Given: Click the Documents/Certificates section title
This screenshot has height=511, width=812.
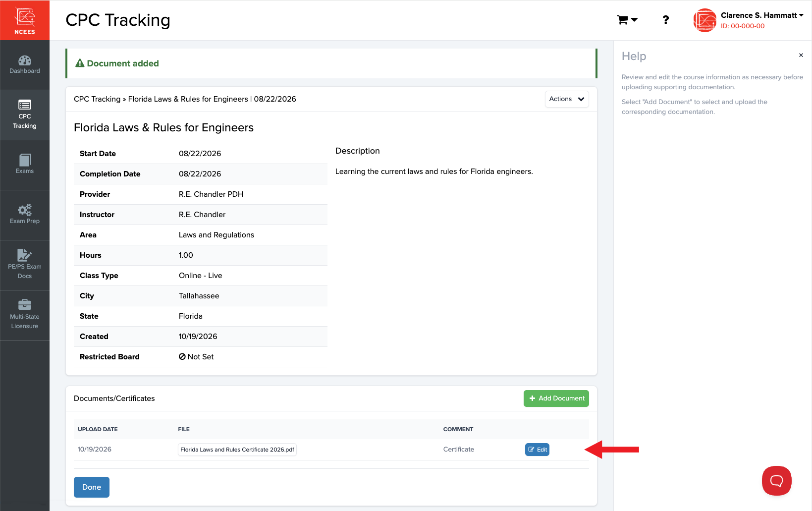Looking at the screenshot, I should pos(114,398).
